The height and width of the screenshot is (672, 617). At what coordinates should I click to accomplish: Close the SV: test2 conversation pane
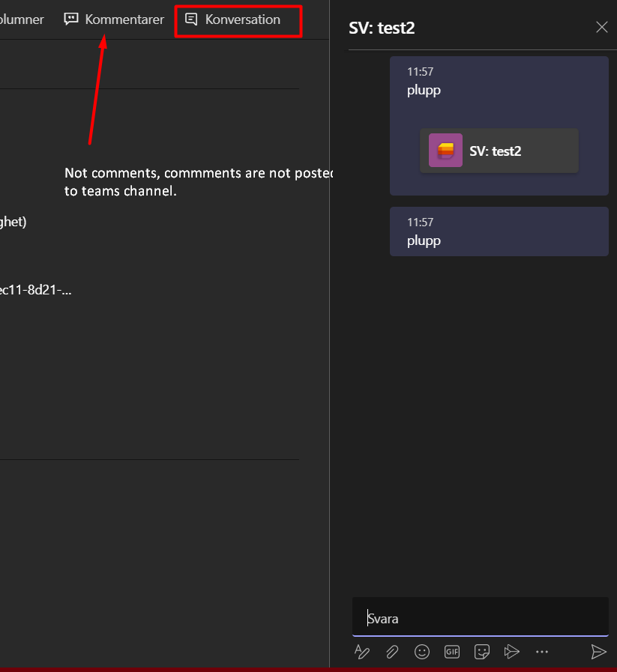[602, 27]
